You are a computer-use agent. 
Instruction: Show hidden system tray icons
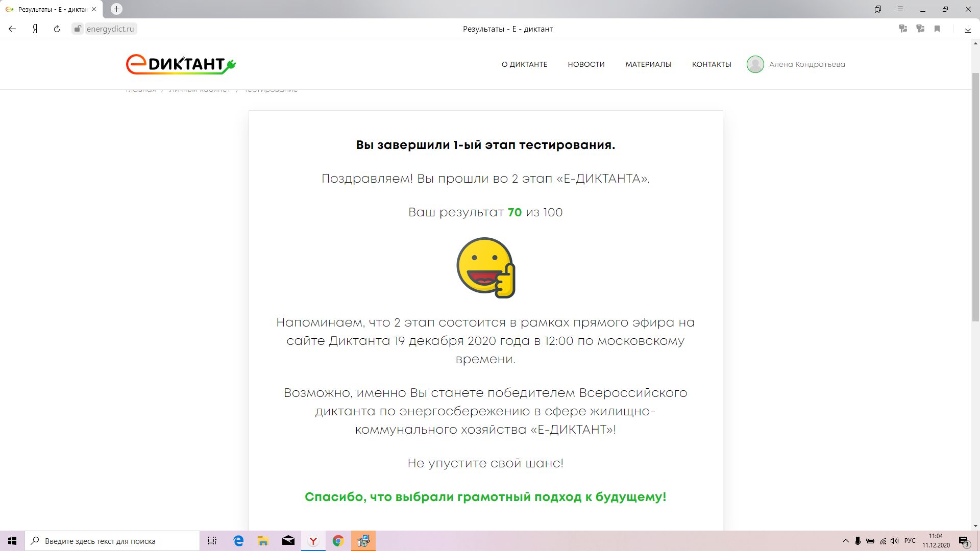tap(845, 541)
